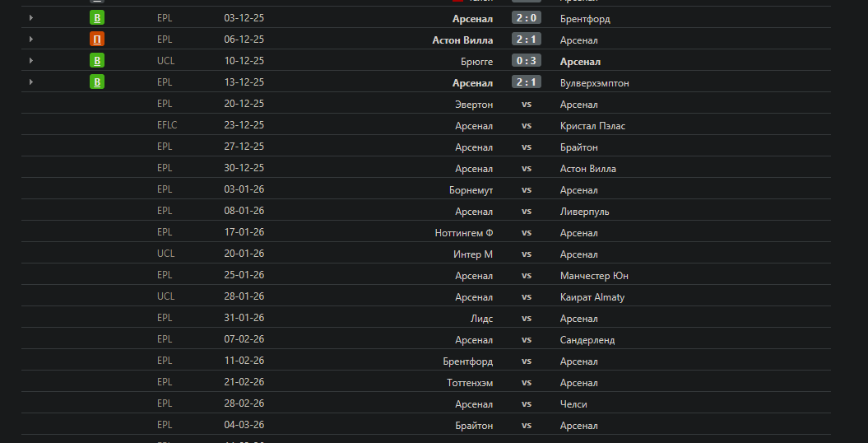Viewport: 868px width, 443px height.
Task: Open the Кристал Пэлас team link
Action: 592,126
